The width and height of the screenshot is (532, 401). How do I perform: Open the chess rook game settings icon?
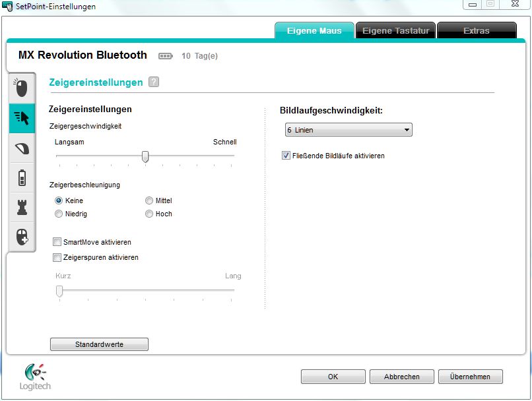[x=22, y=208]
